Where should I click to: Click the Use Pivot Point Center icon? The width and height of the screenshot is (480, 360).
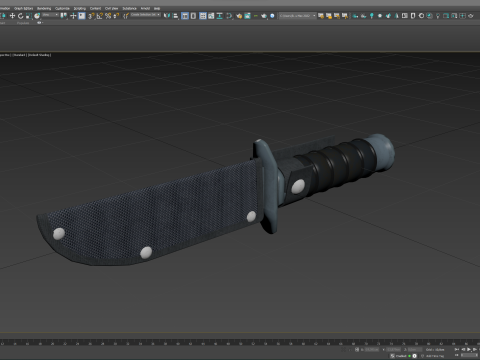point(64,16)
